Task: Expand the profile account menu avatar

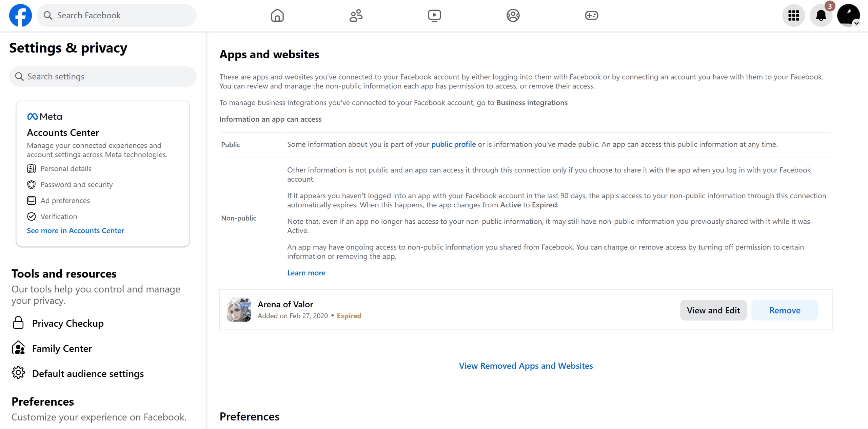Action: click(x=848, y=15)
